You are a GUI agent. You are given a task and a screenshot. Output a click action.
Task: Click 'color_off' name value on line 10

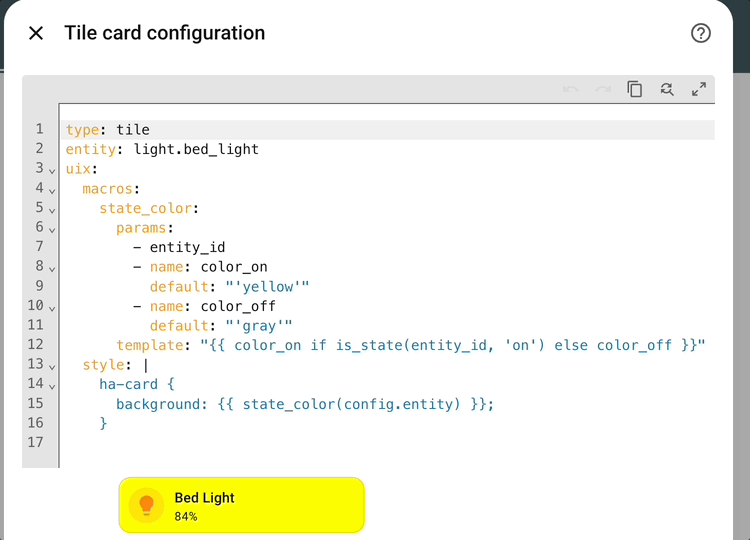coord(238,306)
